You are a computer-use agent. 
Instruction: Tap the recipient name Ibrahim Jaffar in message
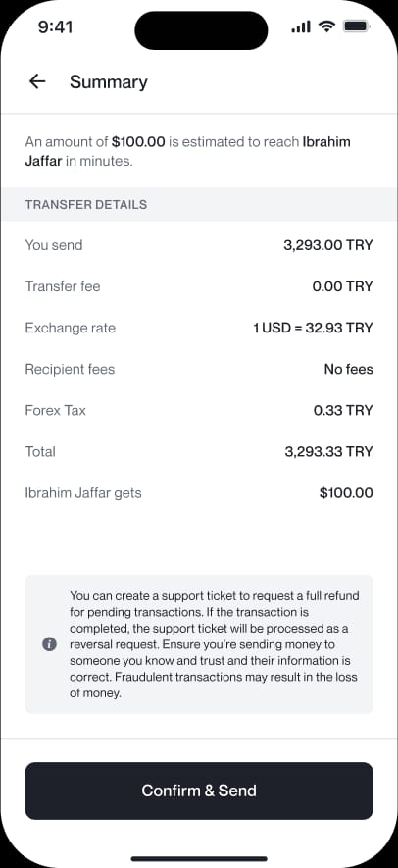tap(188, 152)
